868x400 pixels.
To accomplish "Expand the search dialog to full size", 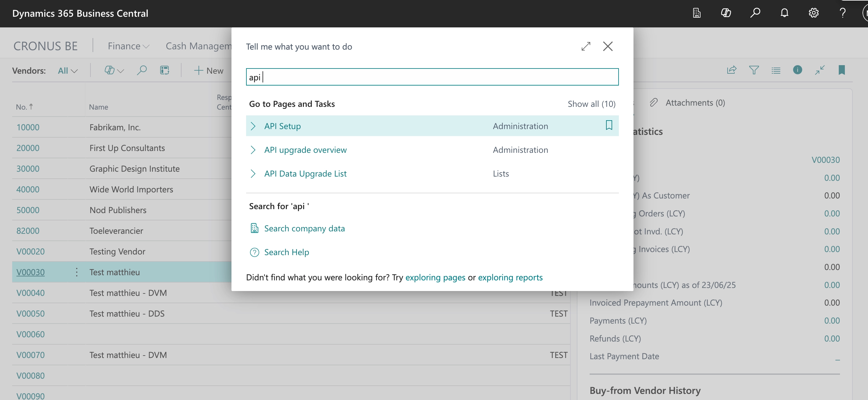I will click(586, 46).
